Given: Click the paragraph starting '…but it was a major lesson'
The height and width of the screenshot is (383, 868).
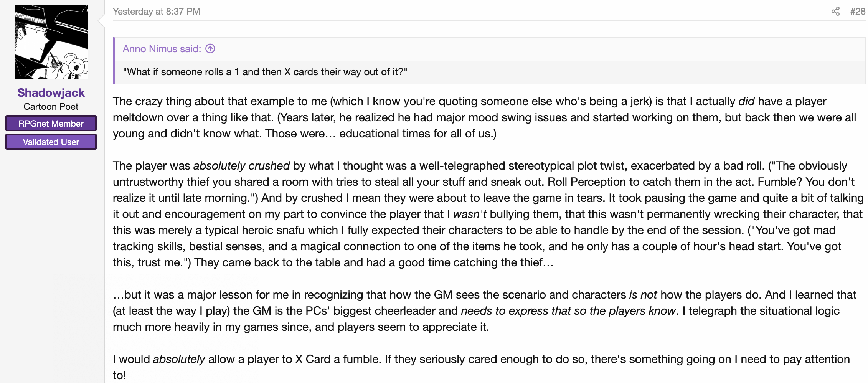Looking at the screenshot, I should [x=484, y=311].
